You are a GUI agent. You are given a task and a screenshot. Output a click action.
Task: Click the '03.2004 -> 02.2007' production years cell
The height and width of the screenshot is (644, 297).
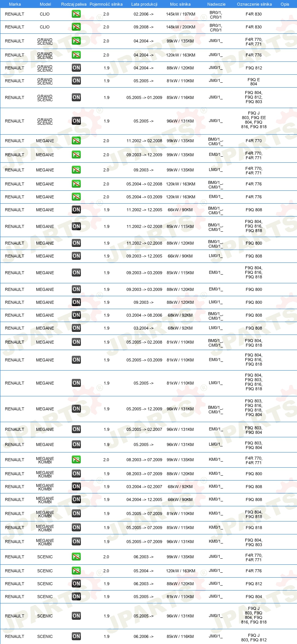point(144,487)
